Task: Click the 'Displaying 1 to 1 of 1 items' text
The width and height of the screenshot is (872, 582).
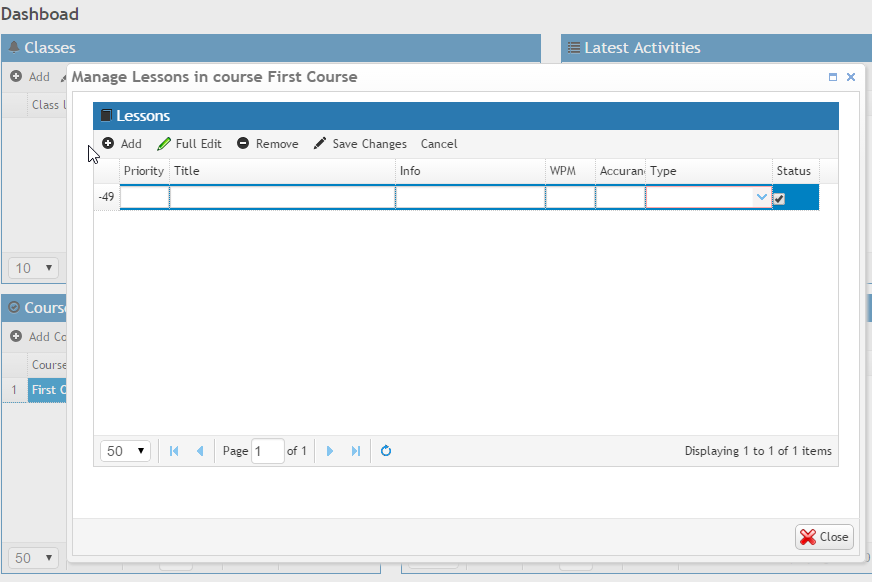Action: click(x=758, y=451)
